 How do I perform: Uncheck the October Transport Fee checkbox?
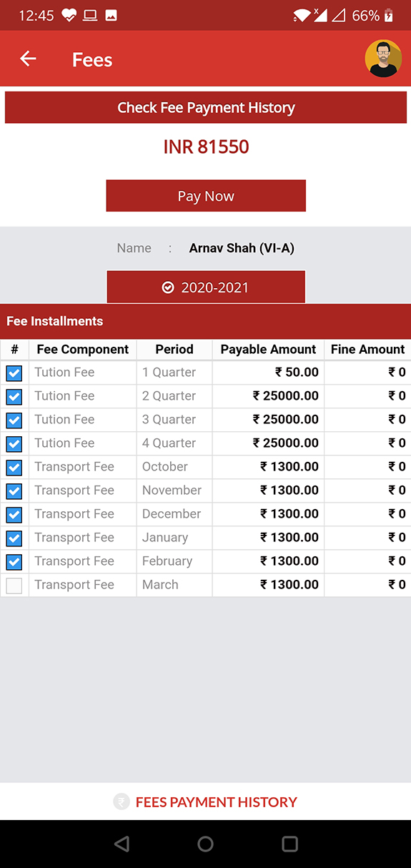(x=14, y=468)
